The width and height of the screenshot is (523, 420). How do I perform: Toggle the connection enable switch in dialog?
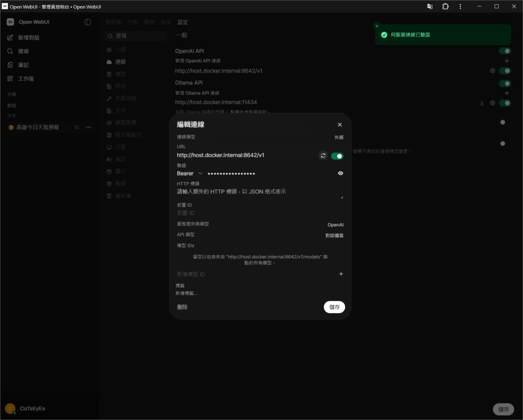tap(337, 156)
